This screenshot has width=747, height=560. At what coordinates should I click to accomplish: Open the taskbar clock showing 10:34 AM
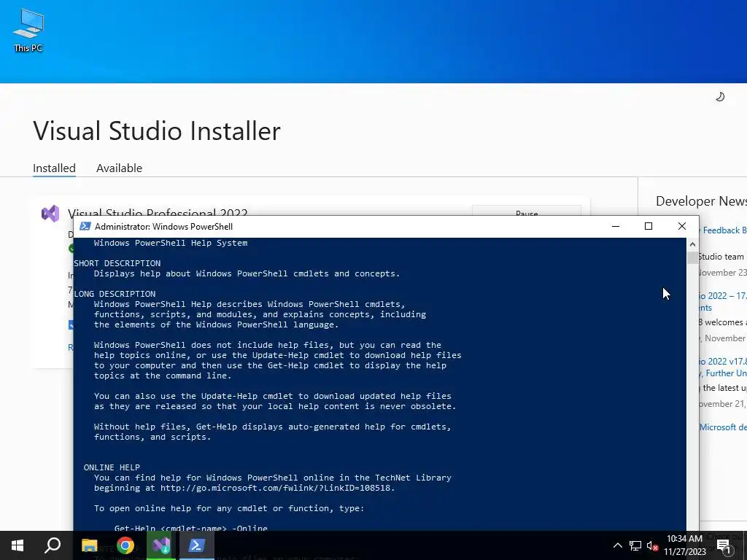click(x=684, y=545)
